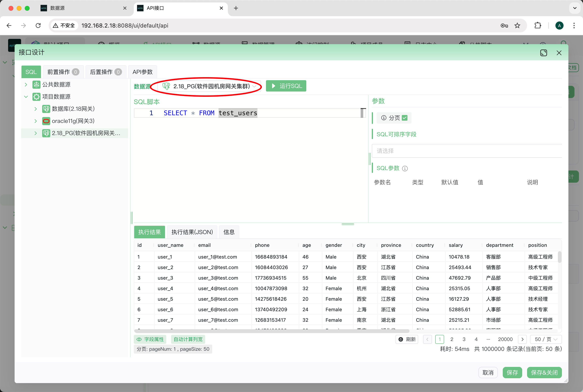Open the 50 / 页 page size dropdown
The image size is (583, 392).
(x=546, y=339)
